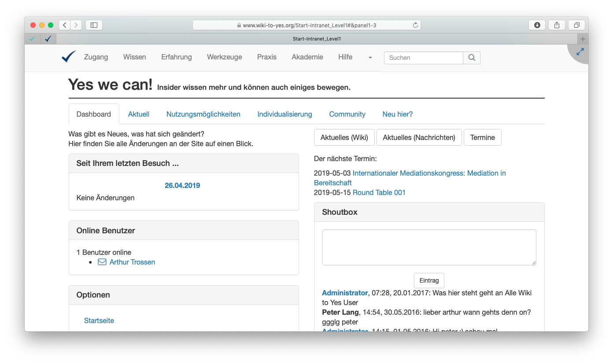Click the magnifying glass search button
This screenshot has height=364, width=613.
(472, 58)
